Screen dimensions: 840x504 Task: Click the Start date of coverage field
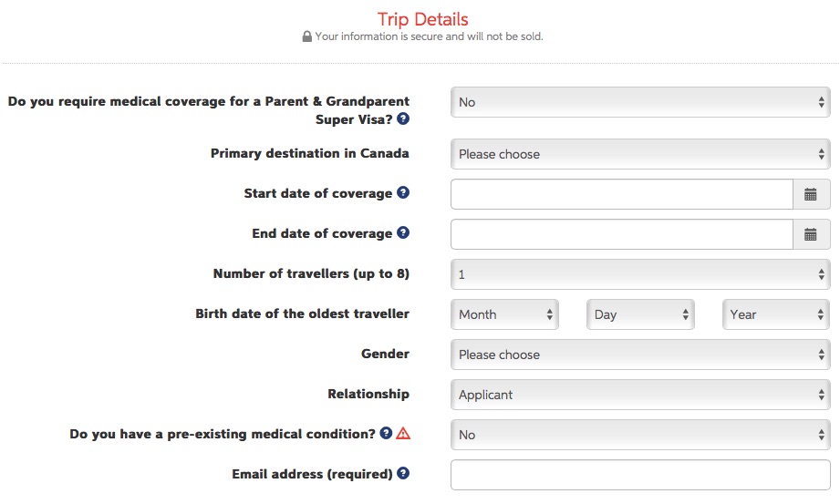tap(621, 194)
